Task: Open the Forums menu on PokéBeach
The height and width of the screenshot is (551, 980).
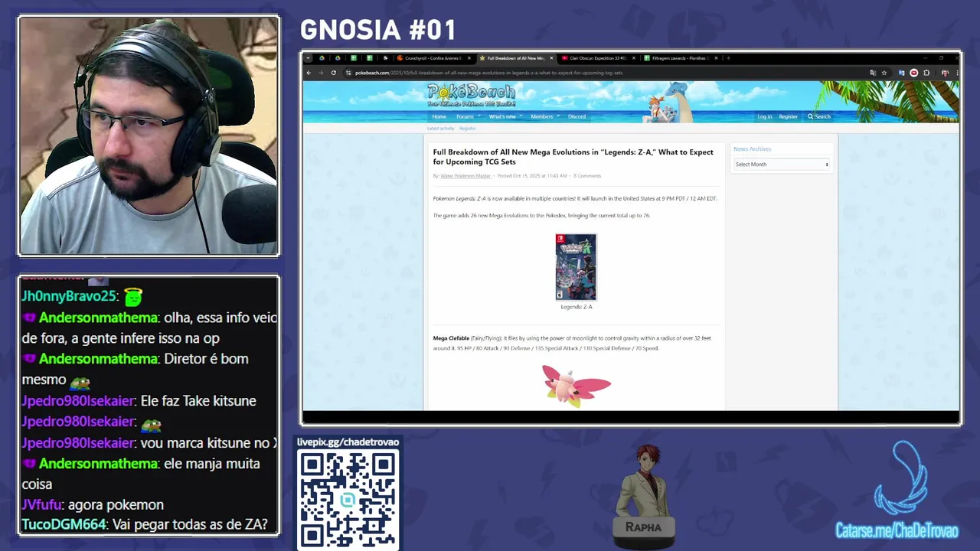Action: (465, 116)
